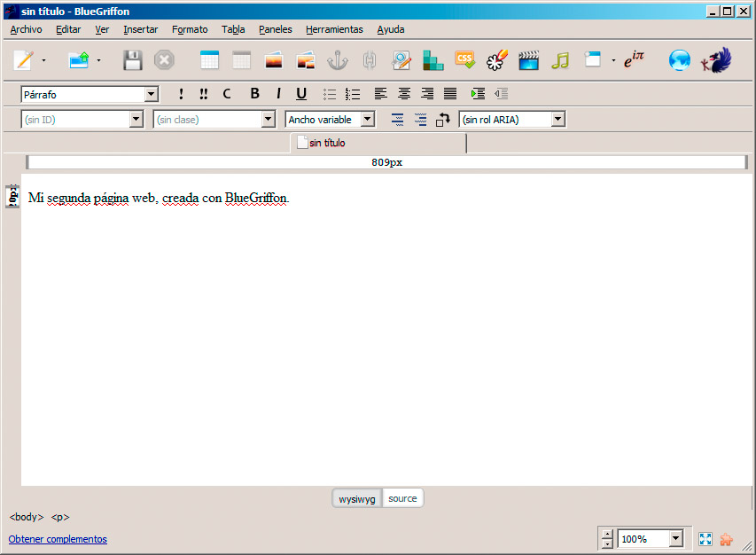Switch to source view
This screenshot has width=756, height=555.
(402, 498)
